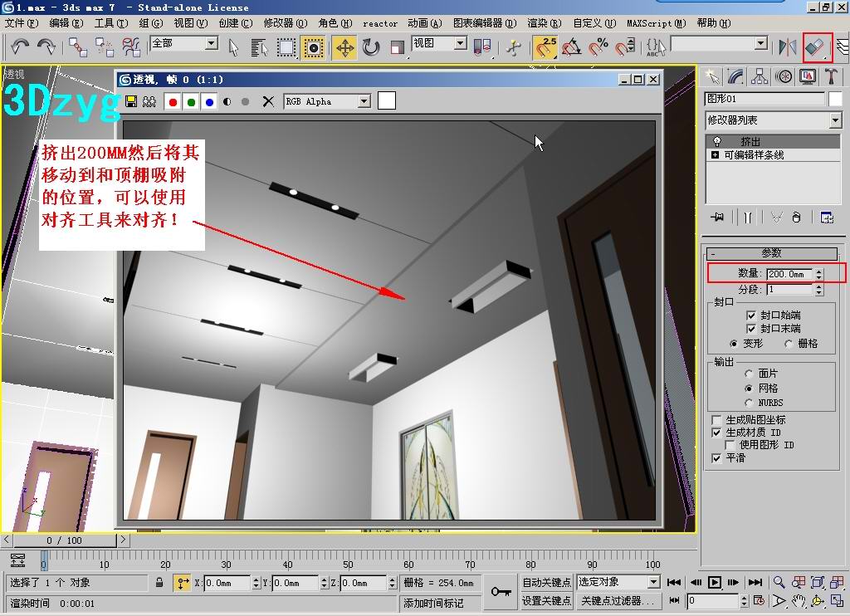Enable 使用图形 ID checkbox
This screenshot has width=850, height=616.
[730, 445]
